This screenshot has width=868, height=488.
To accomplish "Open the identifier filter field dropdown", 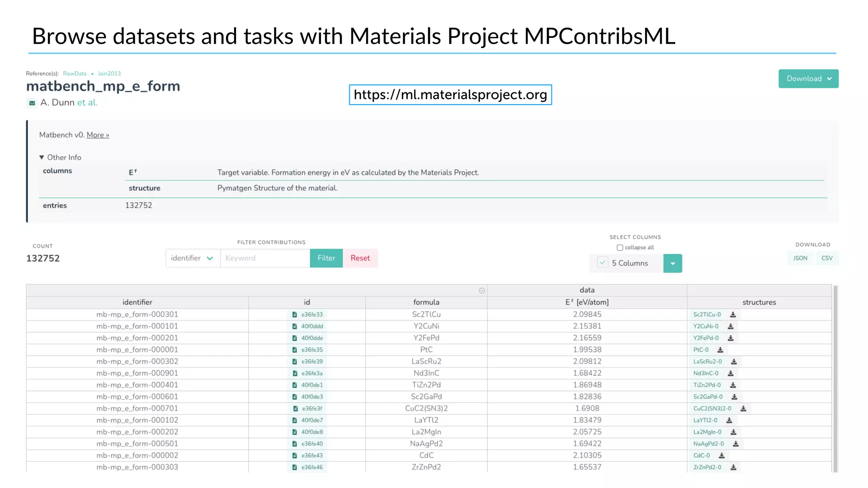I will point(192,258).
